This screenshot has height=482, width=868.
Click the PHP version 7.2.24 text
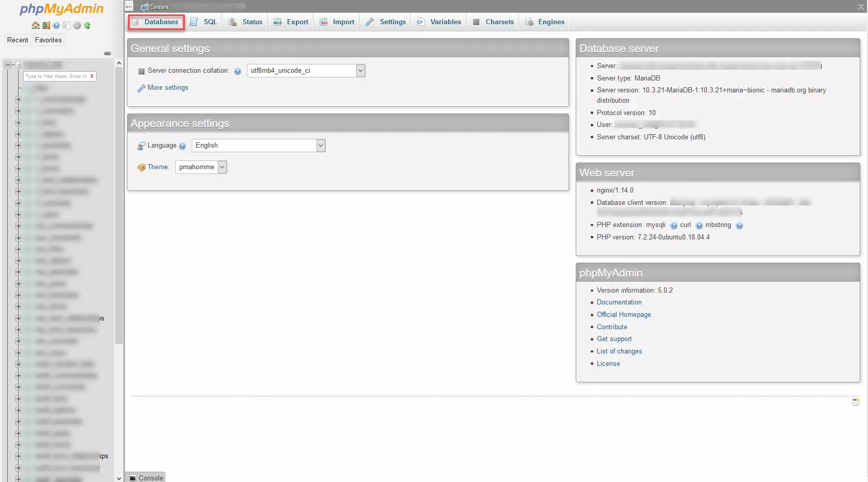tap(653, 237)
